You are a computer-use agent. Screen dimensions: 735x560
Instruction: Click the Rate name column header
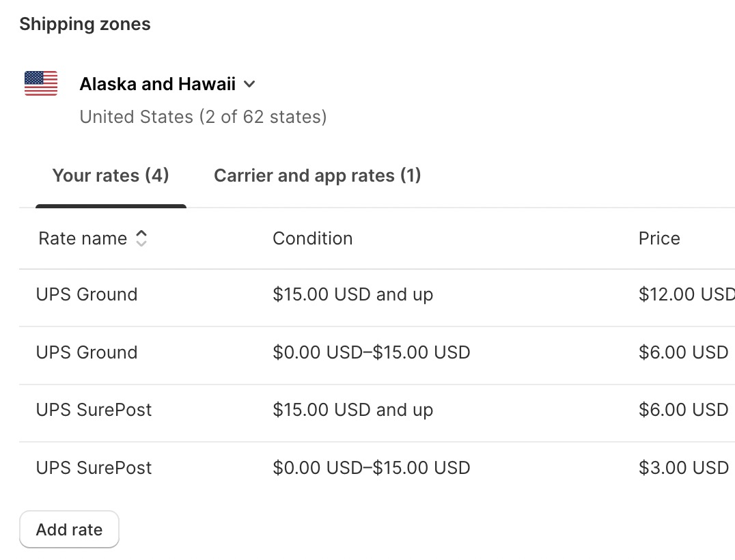(x=83, y=238)
